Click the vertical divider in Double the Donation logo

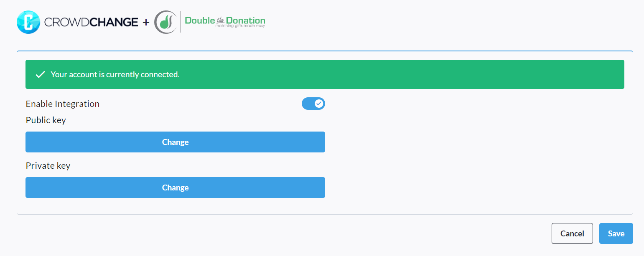(181, 22)
